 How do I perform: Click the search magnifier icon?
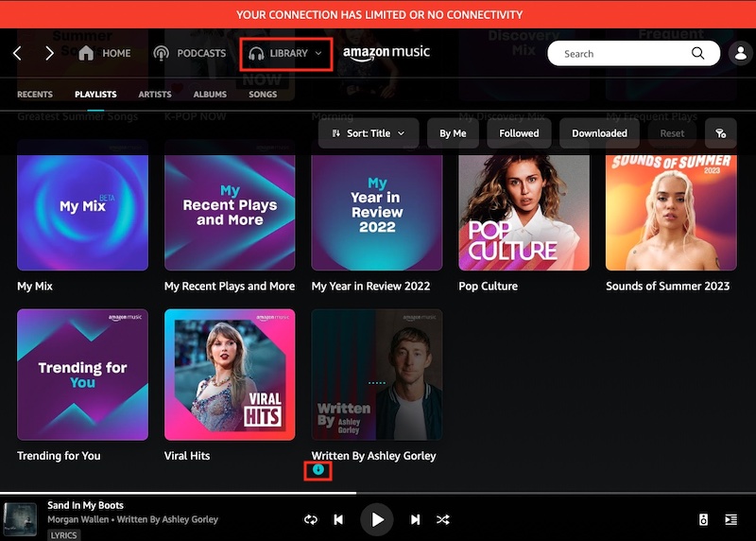[x=698, y=54]
